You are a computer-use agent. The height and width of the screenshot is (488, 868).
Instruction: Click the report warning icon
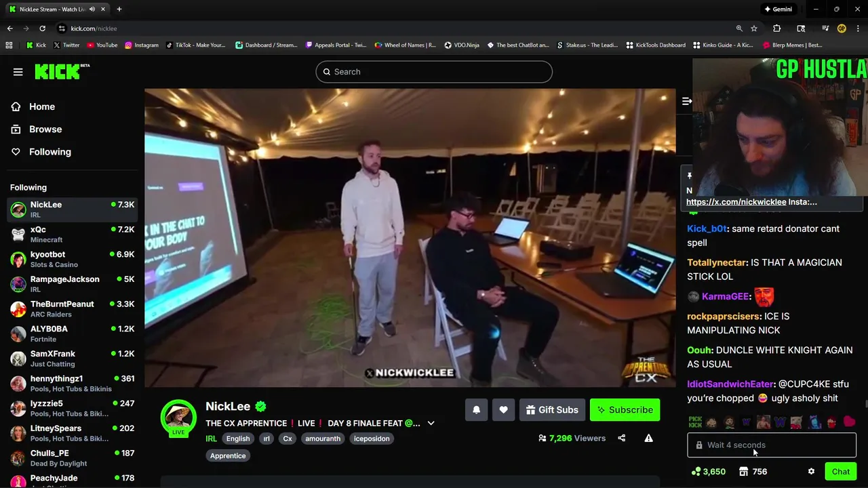[648, 438]
